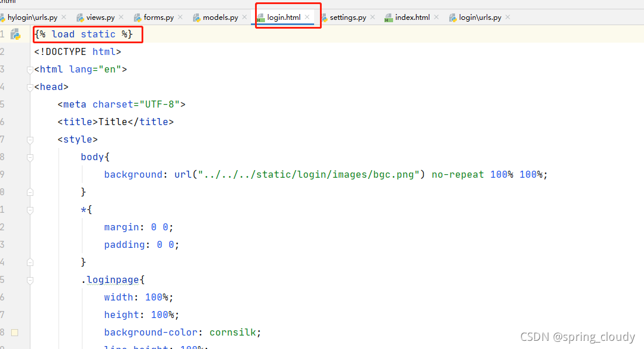The height and width of the screenshot is (349, 644).
Task: Click the background-color property name
Action: tap(151, 332)
